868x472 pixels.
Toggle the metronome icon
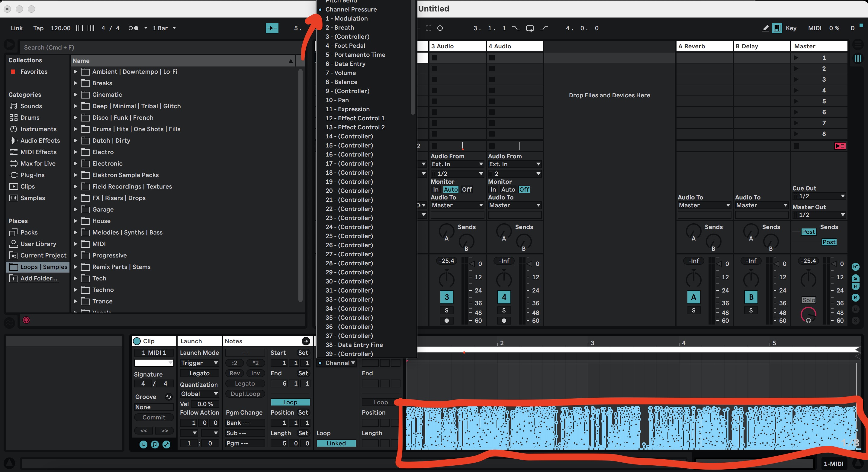tap(133, 28)
